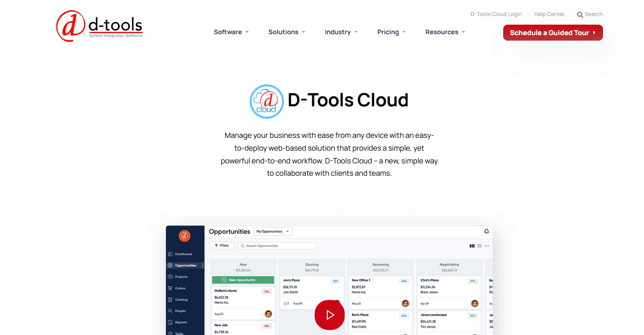Expand the Solutions menu
The width and height of the screenshot is (644, 335).
[x=287, y=32]
